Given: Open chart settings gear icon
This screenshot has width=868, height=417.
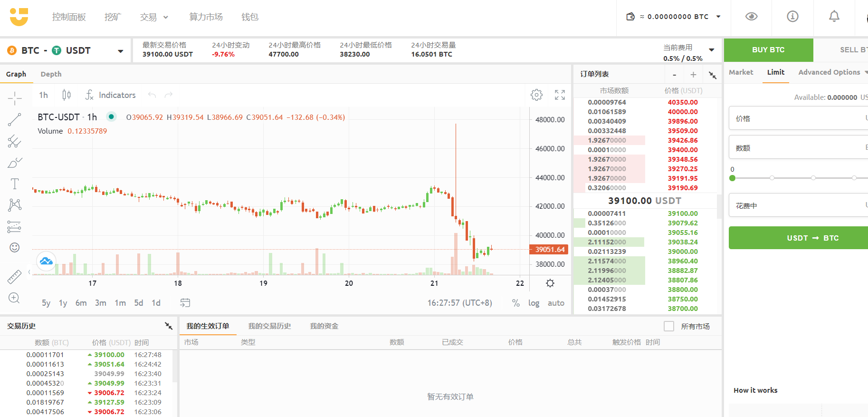Looking at the screenshot, I should (536, 95).
